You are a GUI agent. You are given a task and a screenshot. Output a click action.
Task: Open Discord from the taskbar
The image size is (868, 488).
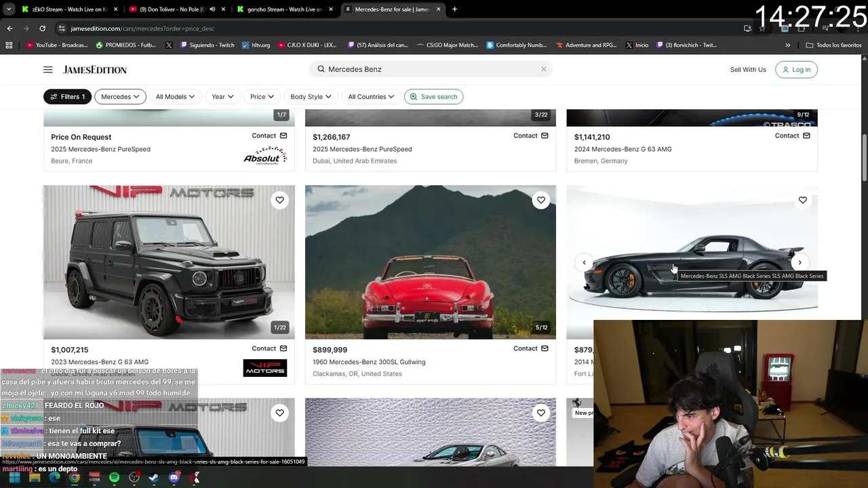(x=174, y=478)
